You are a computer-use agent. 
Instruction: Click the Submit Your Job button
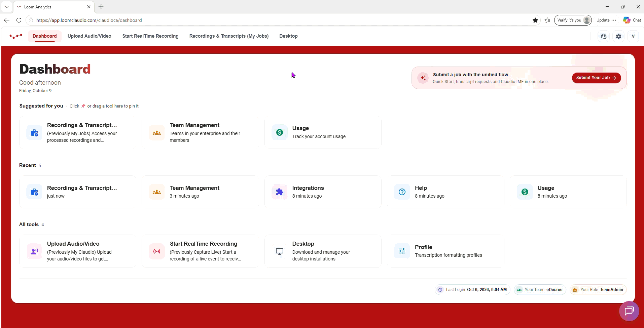click(596, 78)
